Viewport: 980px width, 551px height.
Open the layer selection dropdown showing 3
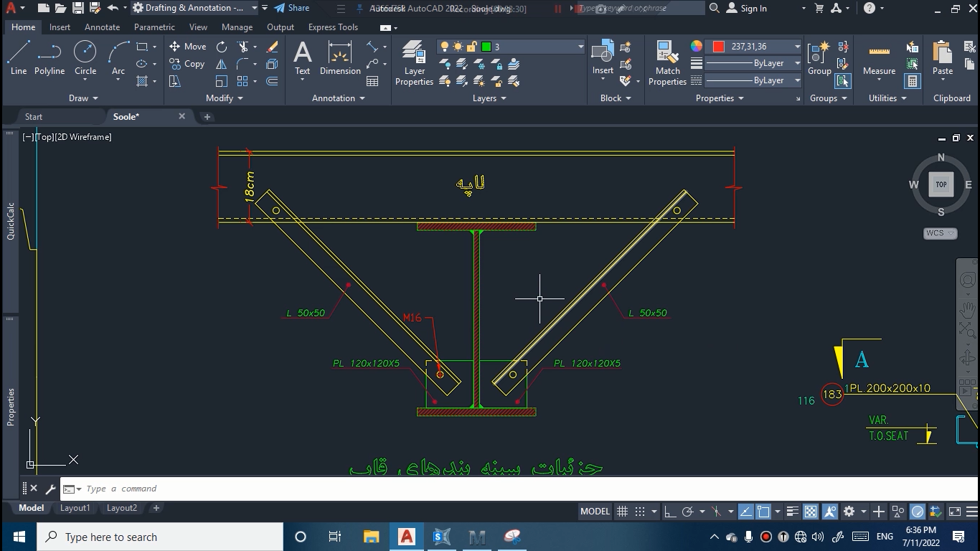click(512, 47)
